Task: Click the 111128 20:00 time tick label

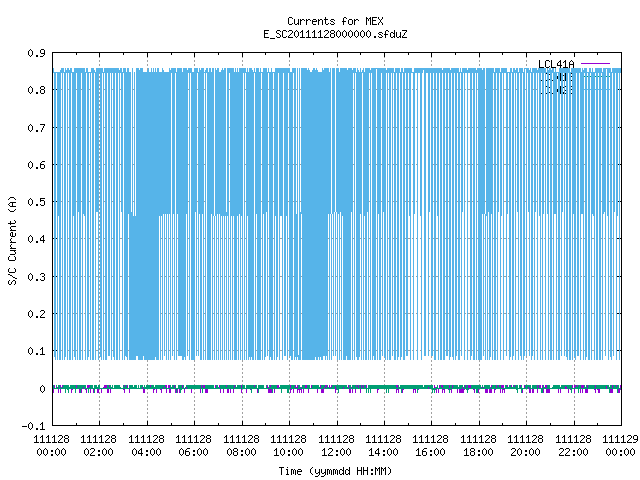Action: click(526, 446)
